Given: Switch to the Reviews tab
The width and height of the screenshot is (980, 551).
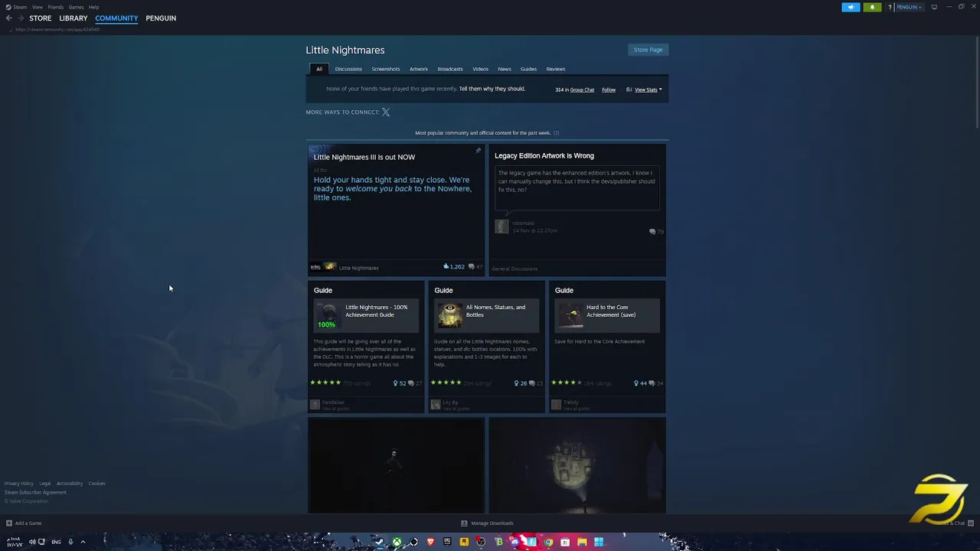Looking at the screenshot, I should 556,69.
